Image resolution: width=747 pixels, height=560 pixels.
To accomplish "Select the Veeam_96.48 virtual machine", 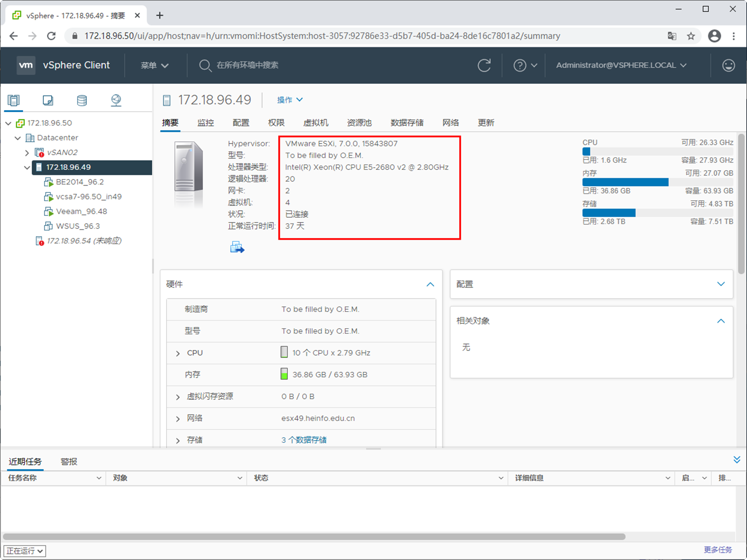I will (x=81, y=211).
